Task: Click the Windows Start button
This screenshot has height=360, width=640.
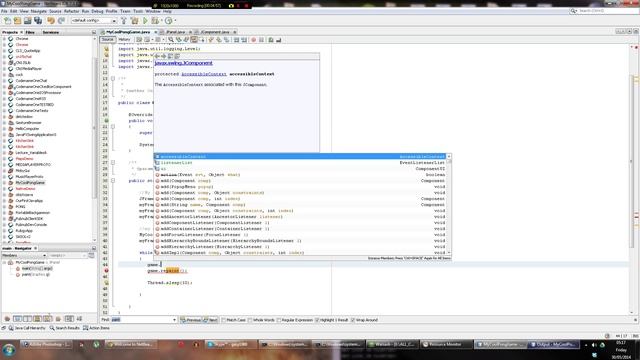Action: [9, 350]
